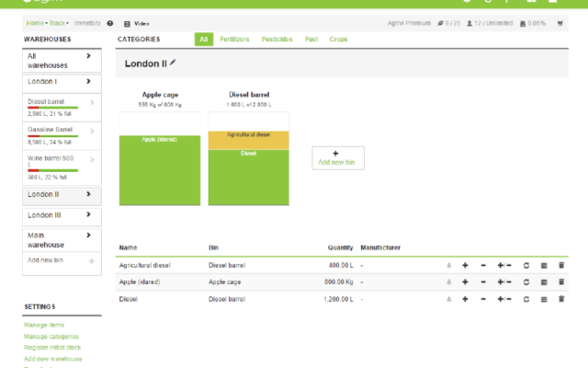
Task: Remove stock with minus in Diesel row
Action: pyautogui.click(x=483, y=299)
